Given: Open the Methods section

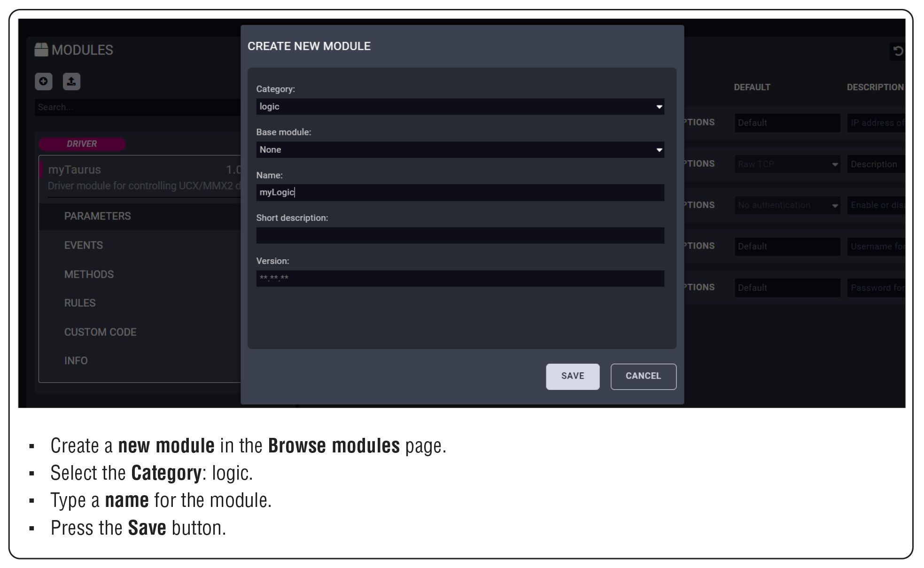Looking at the screenshot, I should pos(89,274).
